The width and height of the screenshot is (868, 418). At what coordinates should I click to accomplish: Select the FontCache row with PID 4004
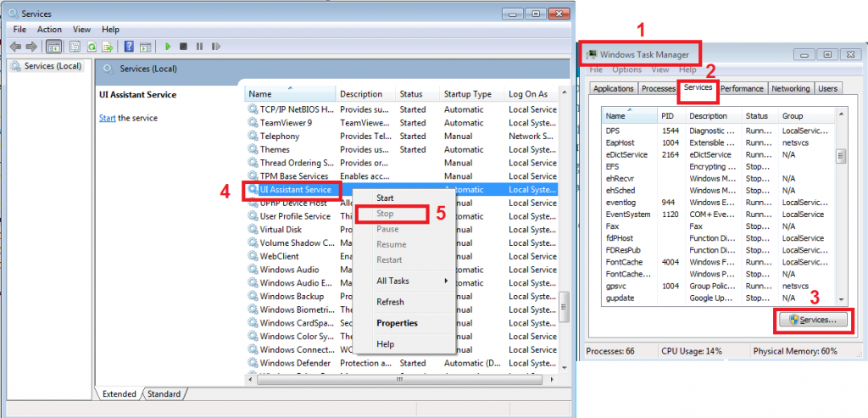pos(719,262)
